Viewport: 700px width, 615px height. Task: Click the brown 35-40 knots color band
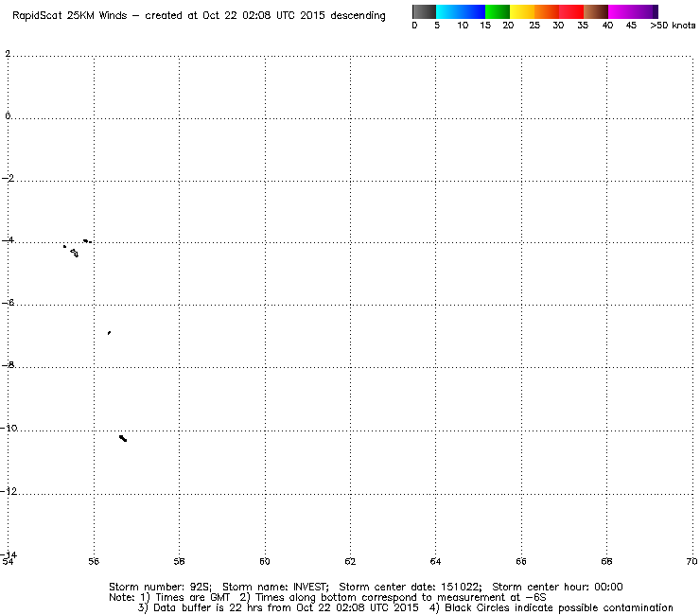(596, 11)
